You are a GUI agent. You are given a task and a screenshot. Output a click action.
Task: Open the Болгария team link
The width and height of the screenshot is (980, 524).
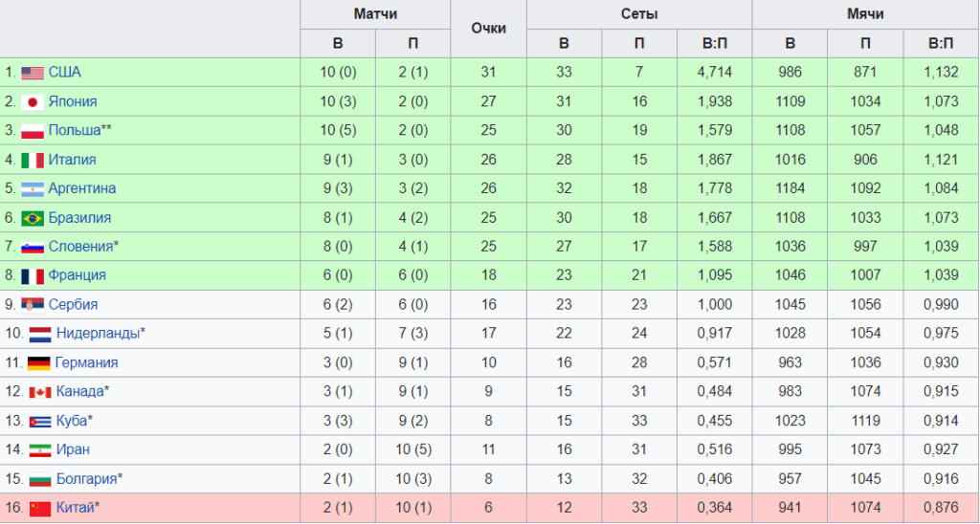pyautogui.click(x=86, y=479)
